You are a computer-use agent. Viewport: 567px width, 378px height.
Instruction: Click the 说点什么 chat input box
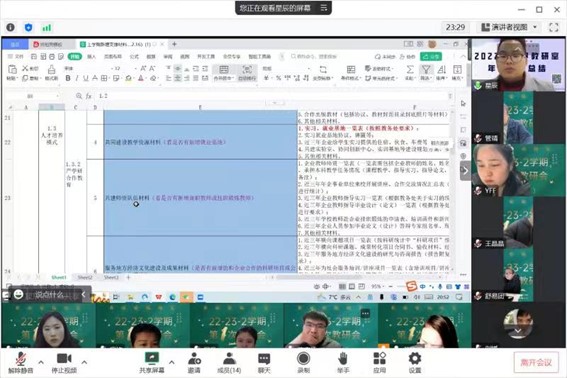point(50,294)
